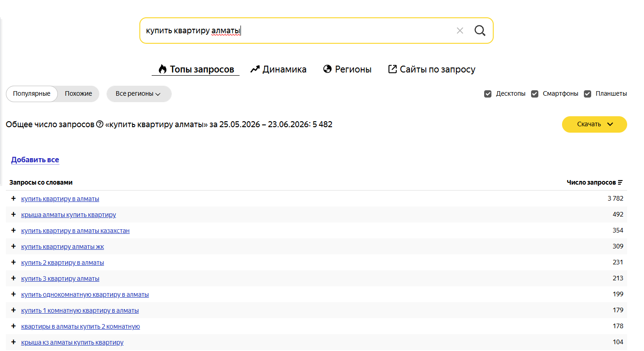
Task: Add 'крыша кз алматы купить квартиру' plus icon
Action: tap(13, 342)
